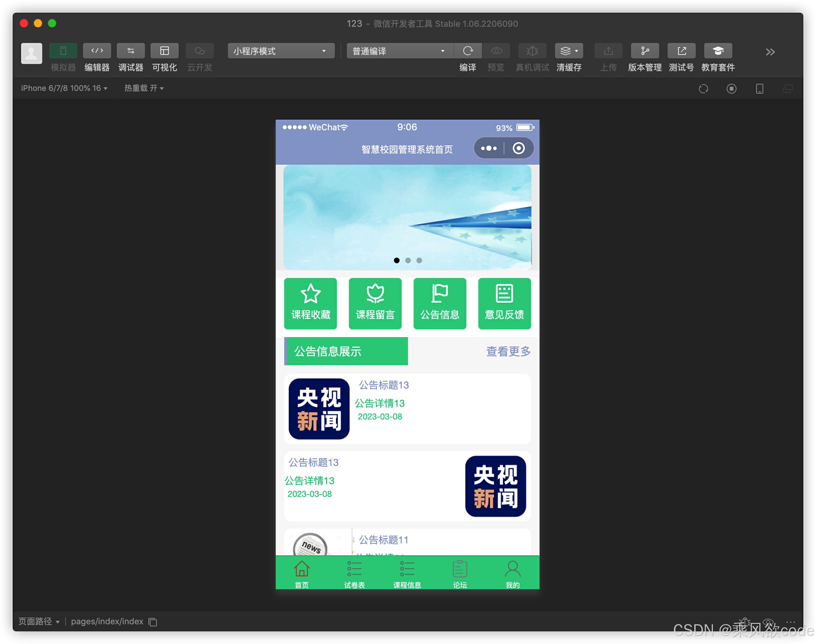The height and width of the screenshot is (644, 816).
Task: Switch to the 论坛 bottom tab
Action: [460, 574]
